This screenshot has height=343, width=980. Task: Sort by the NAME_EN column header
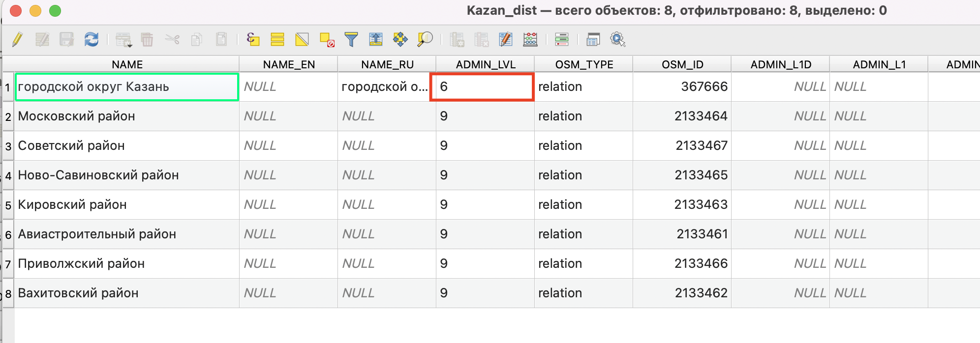coord(289,64)
